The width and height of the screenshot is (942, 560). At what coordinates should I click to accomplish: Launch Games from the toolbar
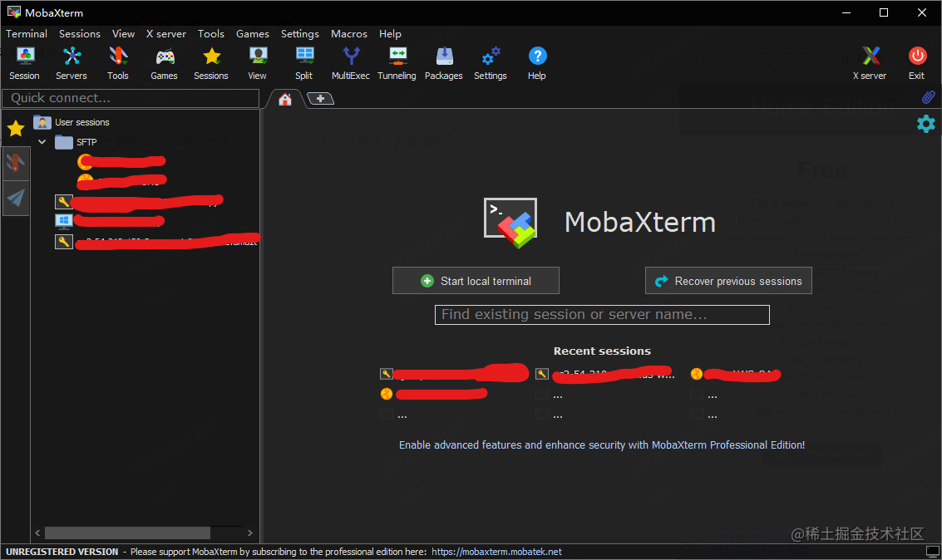164,62
